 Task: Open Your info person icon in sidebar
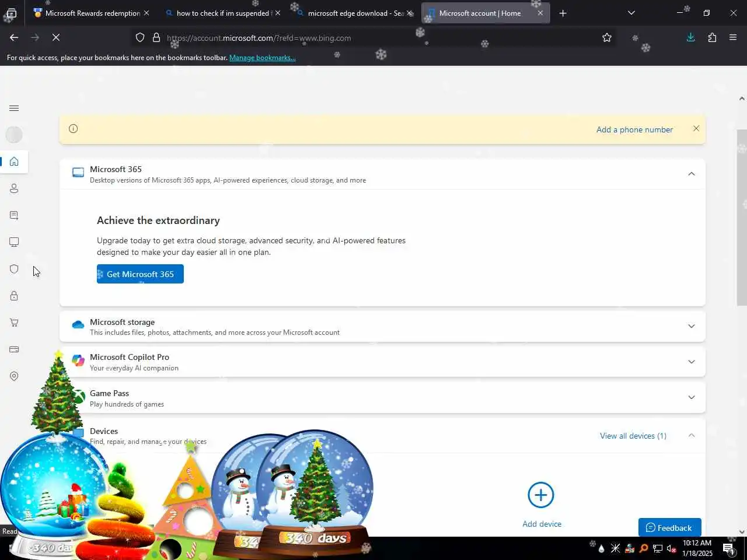14,188
